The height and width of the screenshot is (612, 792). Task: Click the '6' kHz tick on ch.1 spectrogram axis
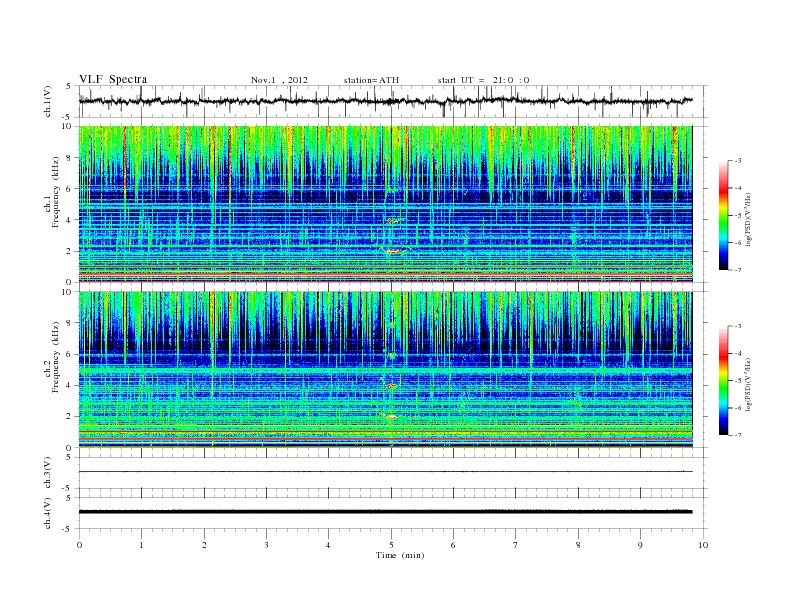point(70,189)
